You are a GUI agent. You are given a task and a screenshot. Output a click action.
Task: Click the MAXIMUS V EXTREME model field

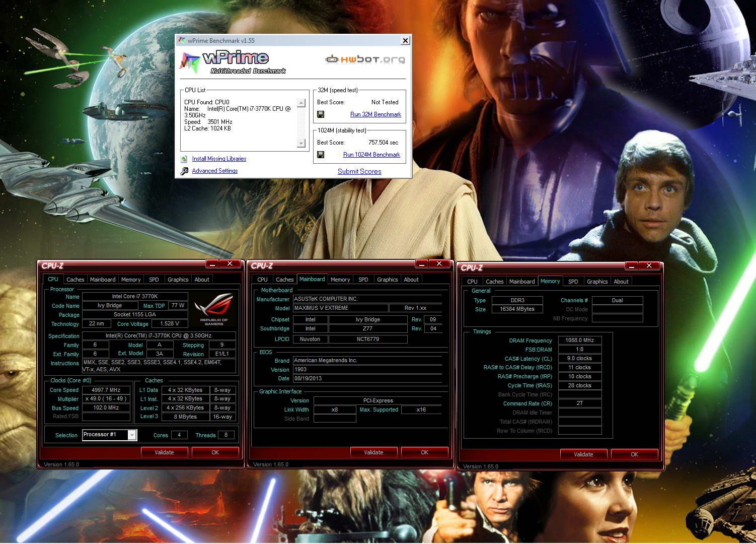(341, 308)
